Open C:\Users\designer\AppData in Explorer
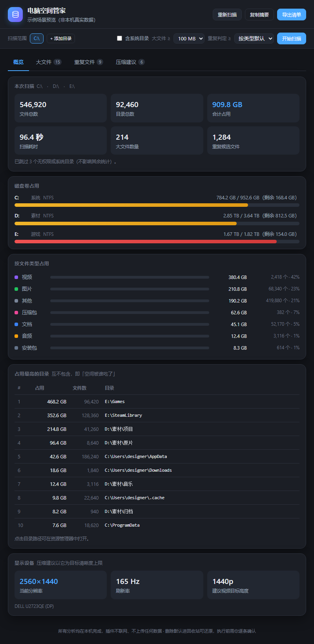 136,456
